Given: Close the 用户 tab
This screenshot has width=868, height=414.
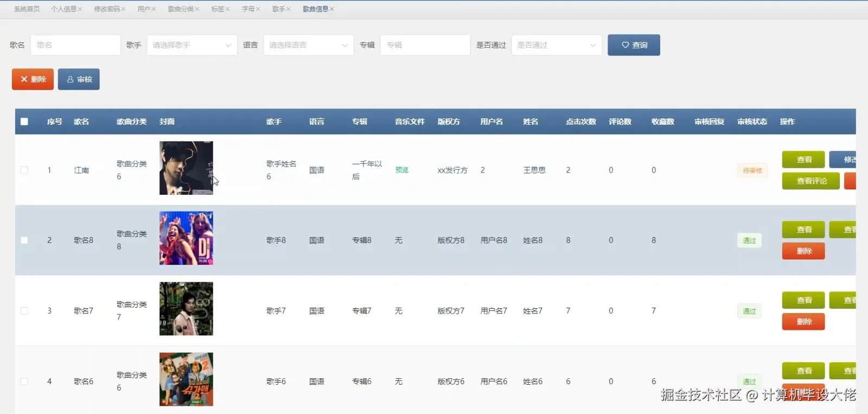Looking at the screenshot, I should (x=154, y=9).
